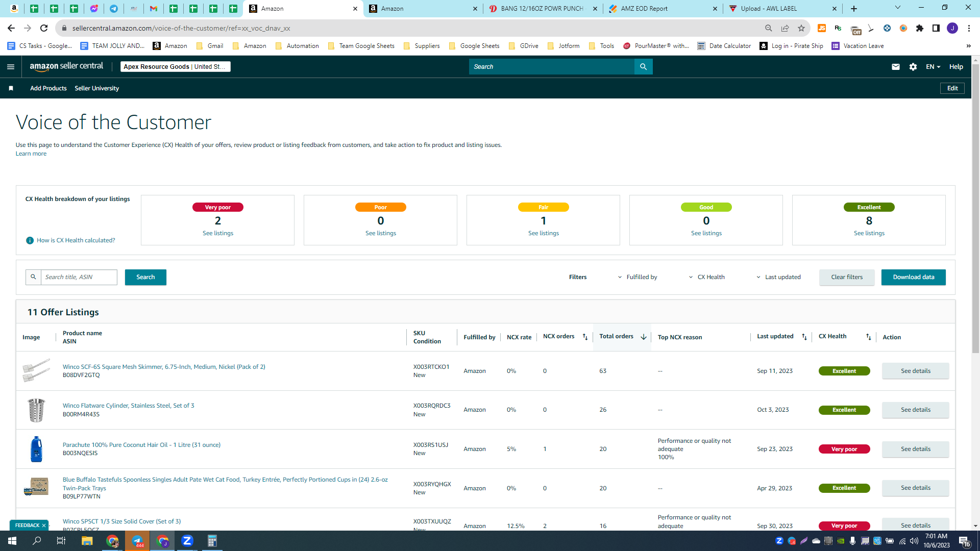Open How is CX Health calculated link

tap(76, 240)
